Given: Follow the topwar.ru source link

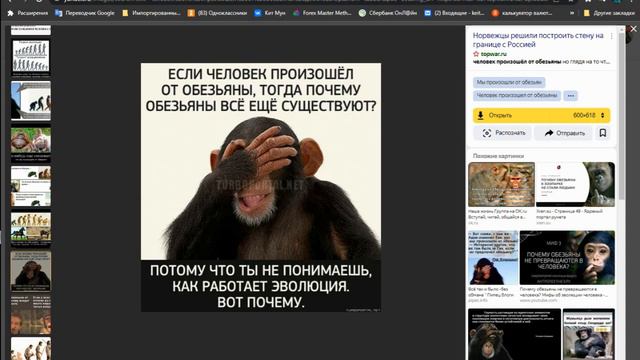Looking at the screenshot, I should (493, 54).
